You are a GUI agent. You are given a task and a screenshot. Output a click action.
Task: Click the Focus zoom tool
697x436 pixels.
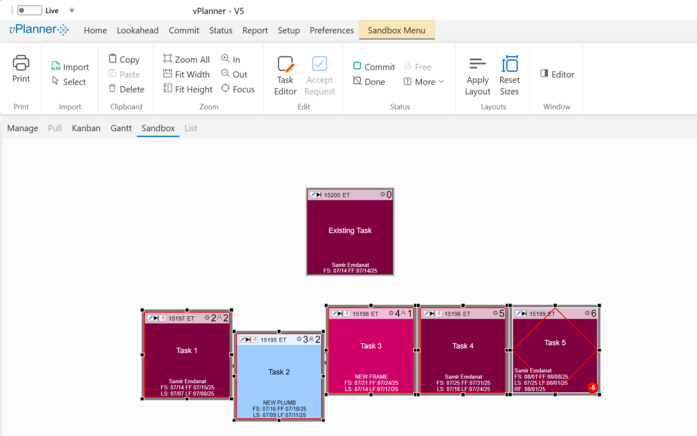(238, 89)
